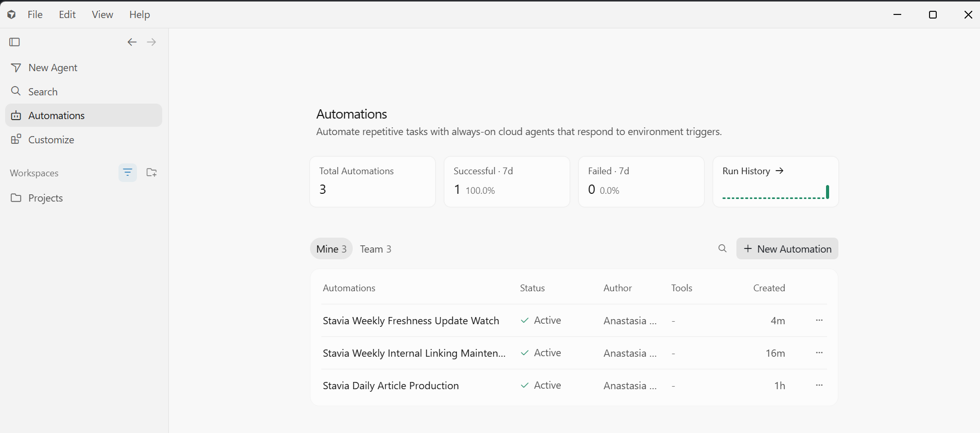
Task: Create a New Automation
Action: point(787,248)
